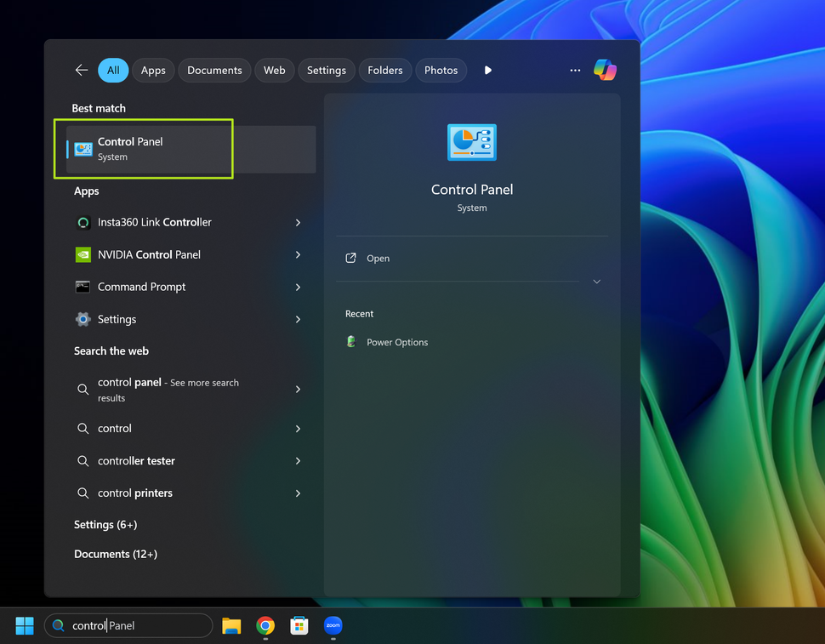Image resolution: width=825 pixels, height=644 pixels.
Task: Switch to the Documents filter tab
Action: click(214, 70)
